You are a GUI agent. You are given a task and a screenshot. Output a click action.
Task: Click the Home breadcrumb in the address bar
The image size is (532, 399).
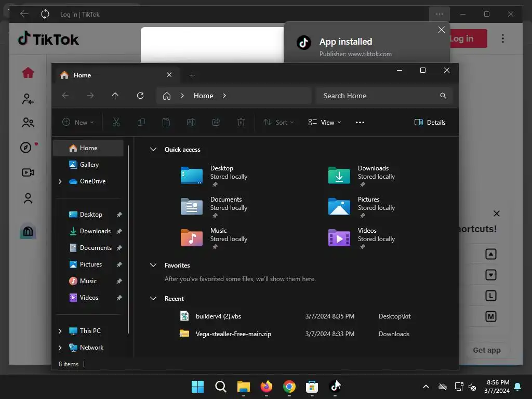[204, 96]
